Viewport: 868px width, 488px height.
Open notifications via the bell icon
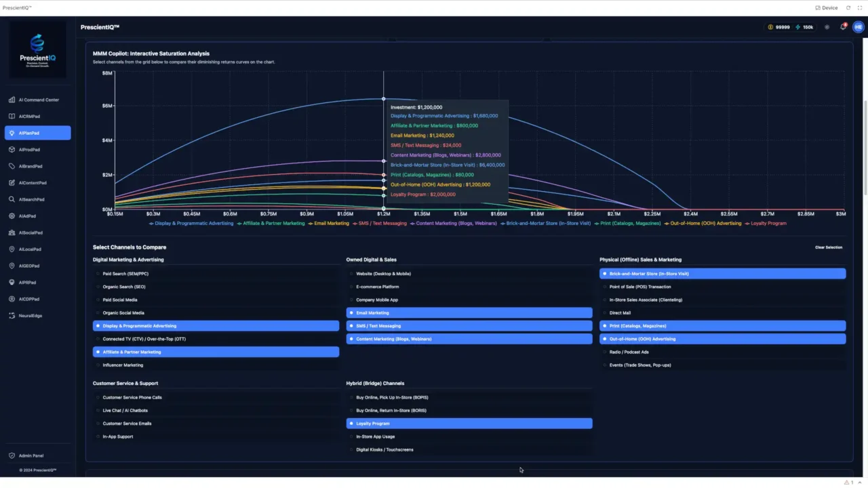coord(842,27)
